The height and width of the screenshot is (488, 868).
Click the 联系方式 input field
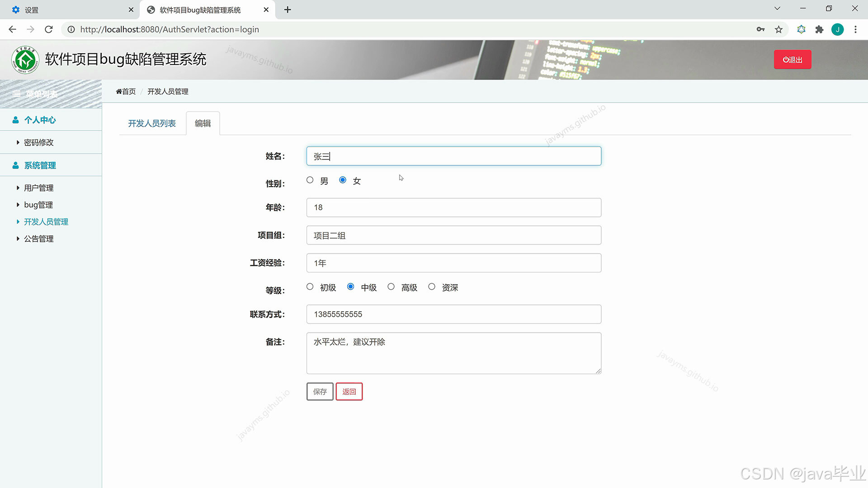tap(454, 314)
